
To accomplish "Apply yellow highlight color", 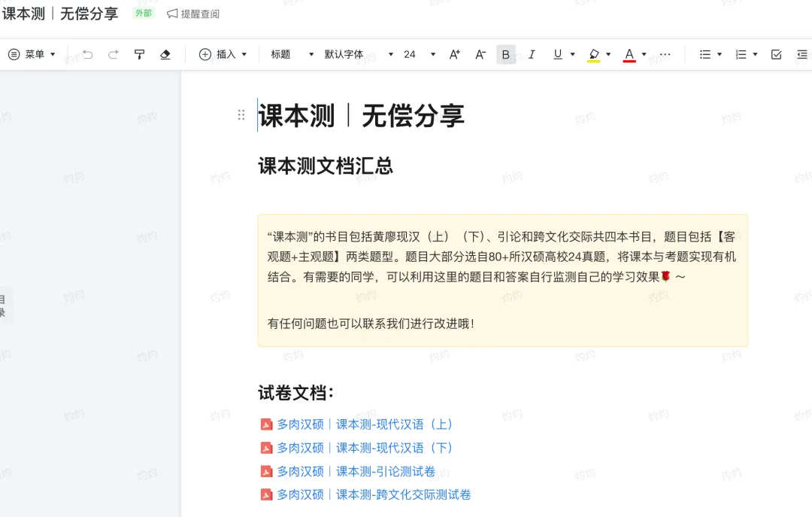I will pyautogui.click(x=594, y=54).
